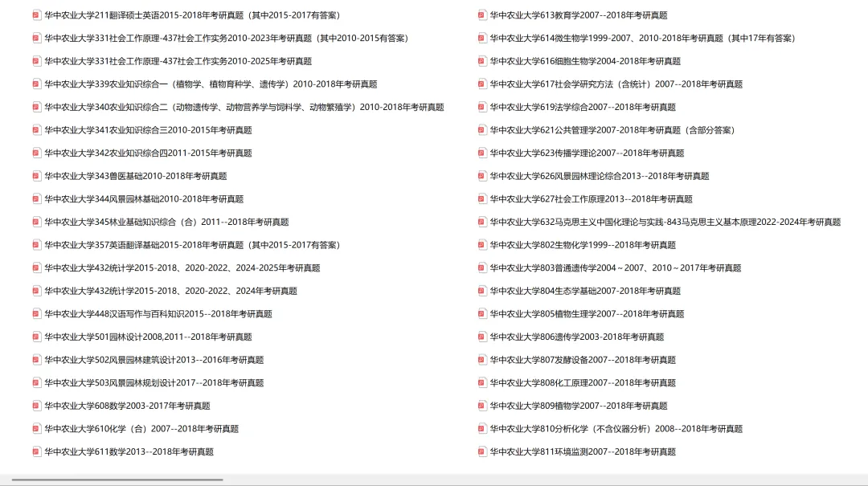Screen dimensions: 868x486
Task: Select file name 华中农业大学610化学（合）2007--2018年考研真题
Action: tap(141, 429)
